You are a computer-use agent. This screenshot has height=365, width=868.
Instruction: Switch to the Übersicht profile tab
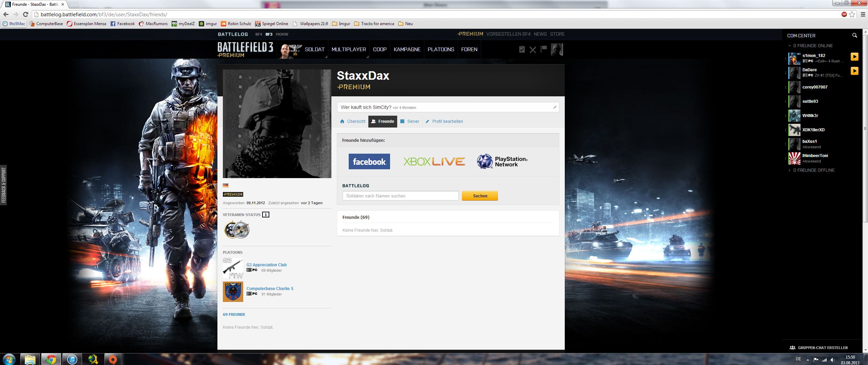pos(353,121)
